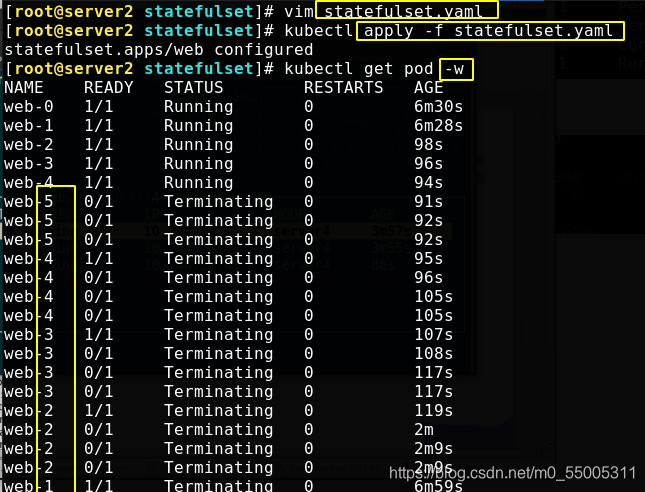This screenshot has height=492, width=645.
Task: Click the 2m age of web-2
Action: [x=424, y=429]
